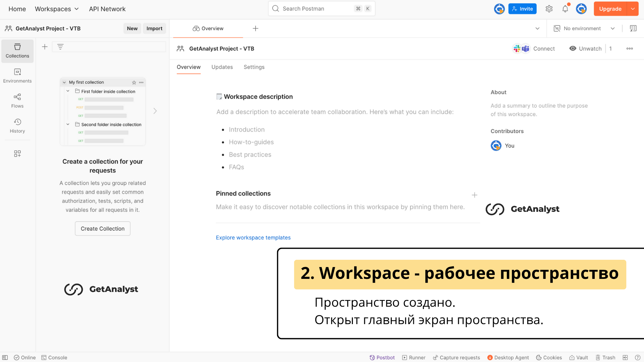
Task: Open the Flows sidebar panel
Action: coord(17,101)
